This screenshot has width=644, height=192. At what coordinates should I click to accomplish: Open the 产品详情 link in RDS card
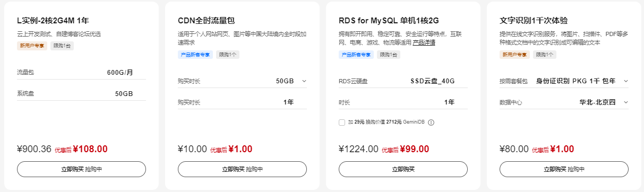[x=424, y=42]
